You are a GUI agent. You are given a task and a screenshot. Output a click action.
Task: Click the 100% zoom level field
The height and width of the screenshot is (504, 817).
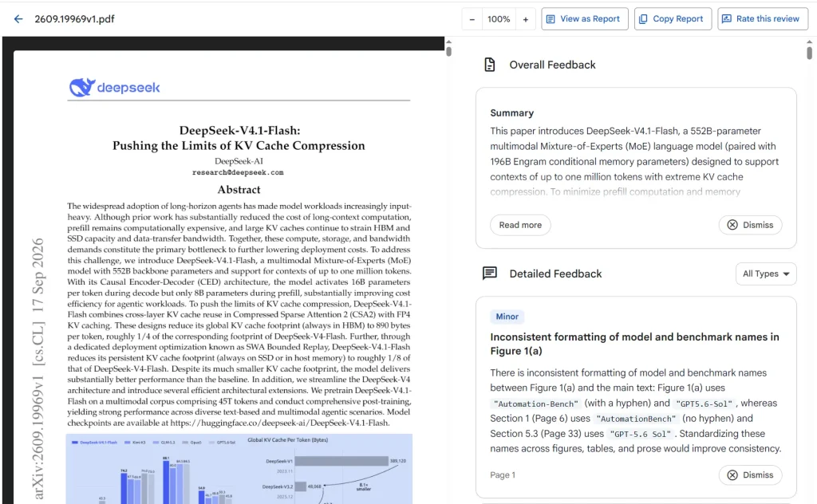pos(499,19)
